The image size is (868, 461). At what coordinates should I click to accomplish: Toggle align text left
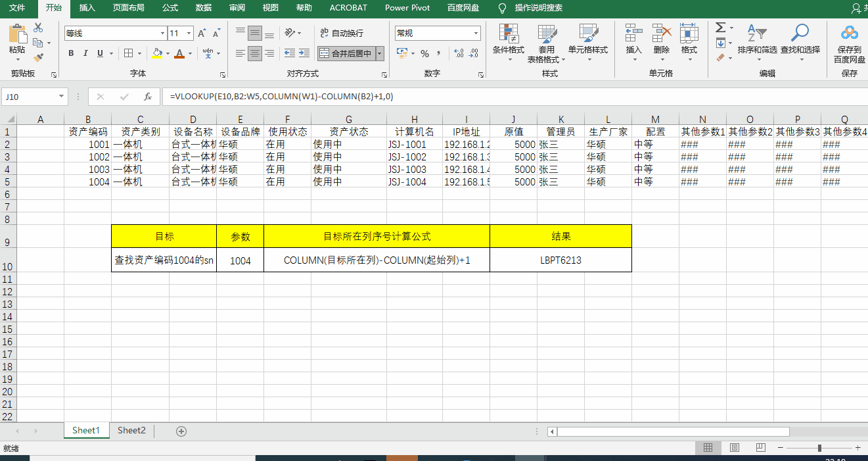(x=240, y=53)
